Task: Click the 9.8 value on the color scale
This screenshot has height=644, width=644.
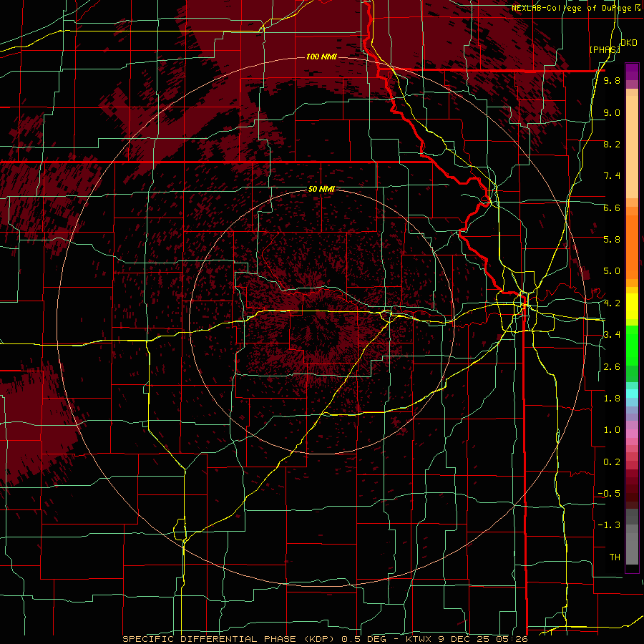Action: (612, 80)
